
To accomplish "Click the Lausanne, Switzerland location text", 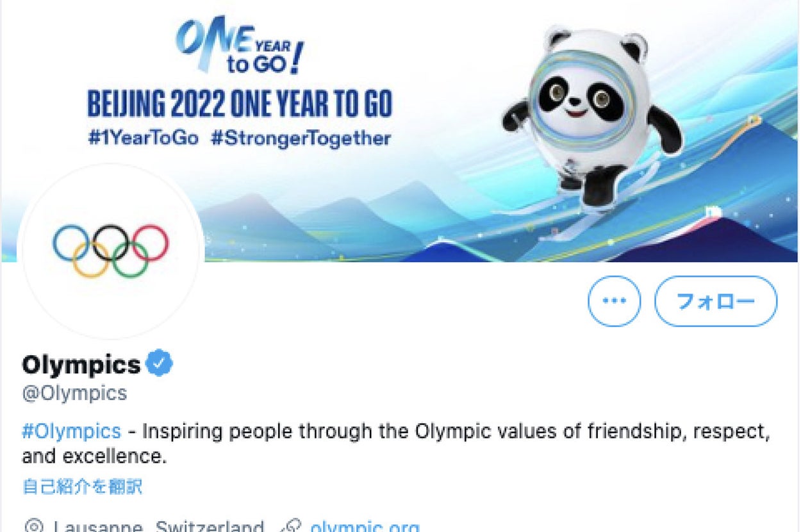I will click(x=158, y=527).
